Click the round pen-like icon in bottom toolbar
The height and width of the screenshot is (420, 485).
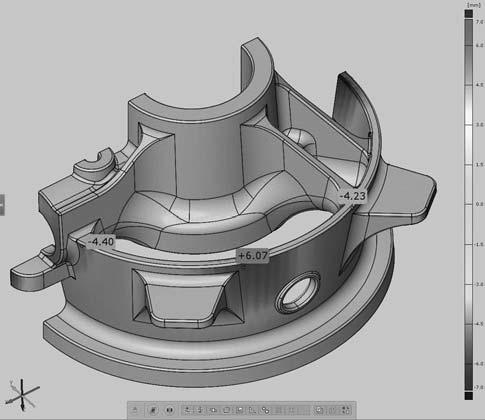point(153,410)
